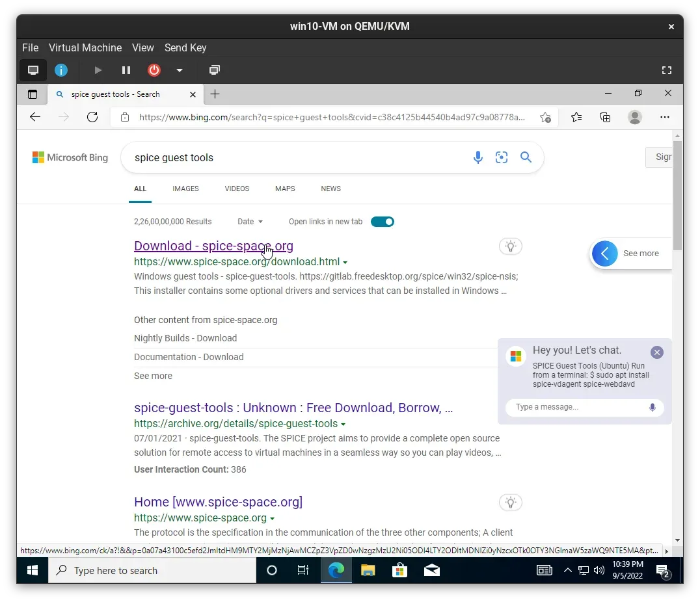This screenshot has height=602, width=700.
Task: Open the Send Key menu
Action: (x=185, y=47)
